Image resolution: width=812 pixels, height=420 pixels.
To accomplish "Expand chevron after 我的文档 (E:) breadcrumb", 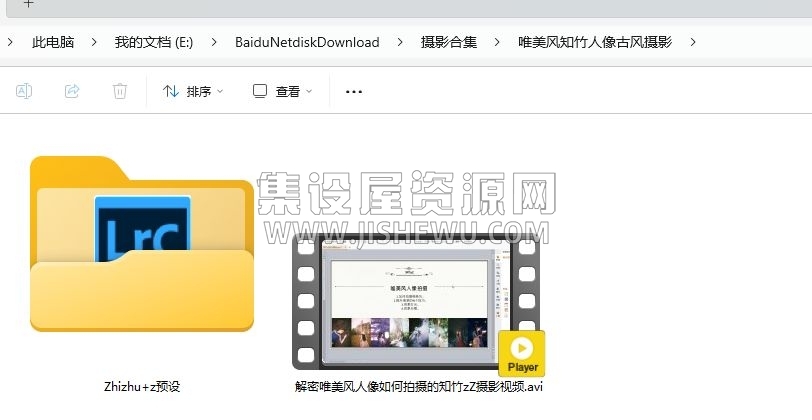I will click(214, 42).
